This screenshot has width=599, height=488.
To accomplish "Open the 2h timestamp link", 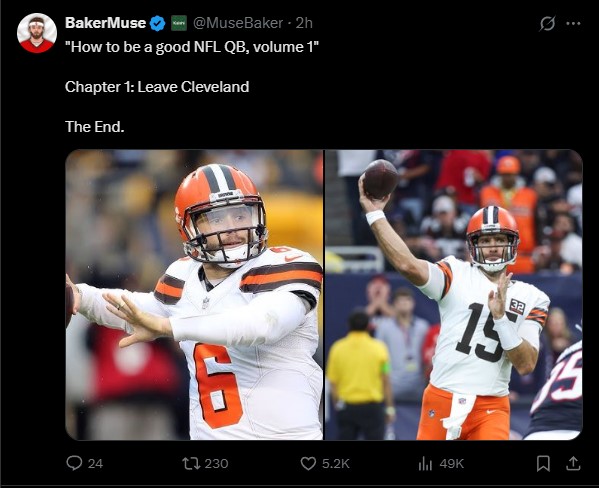I will click(x=304, y=23).
